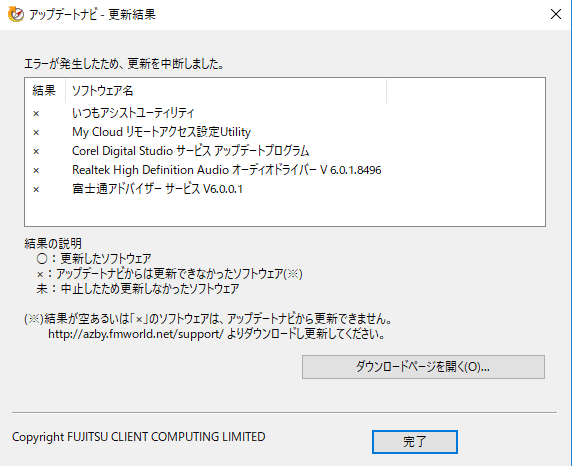This screenshot has width=572, height=466.
Task: Click the 結果の説明 heading text
Action: [x=53, y=243]
